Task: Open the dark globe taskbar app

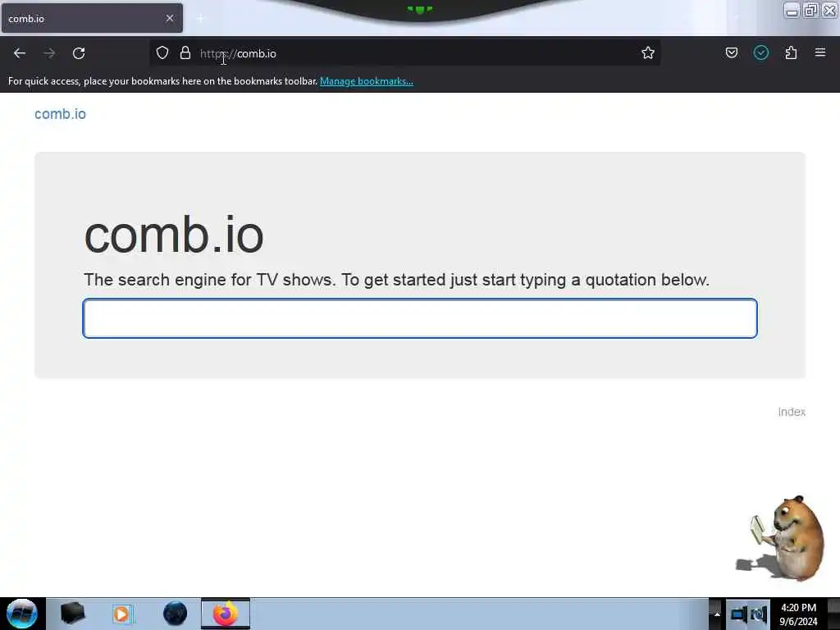Action: (x=176, y=614)
